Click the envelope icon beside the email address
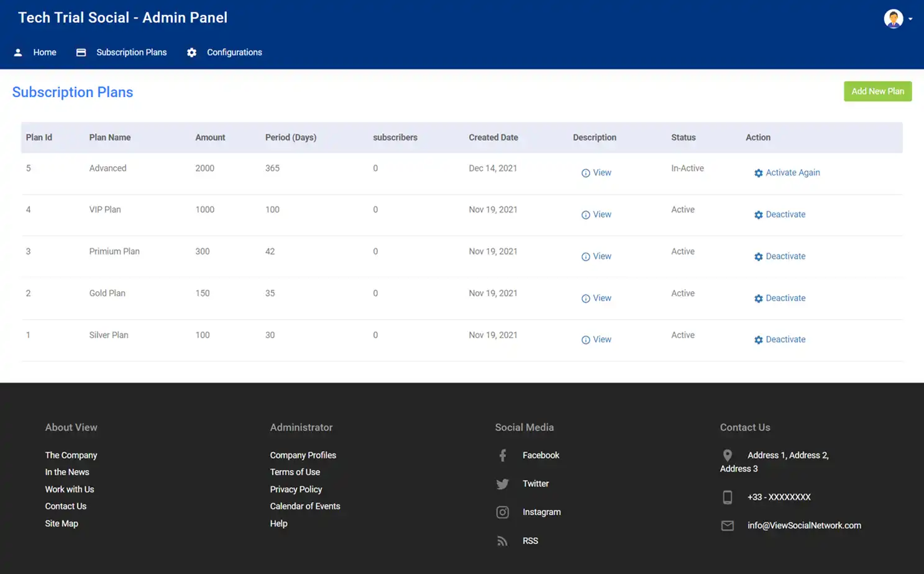Screen dimensions: 924x574 pos(727,525)
